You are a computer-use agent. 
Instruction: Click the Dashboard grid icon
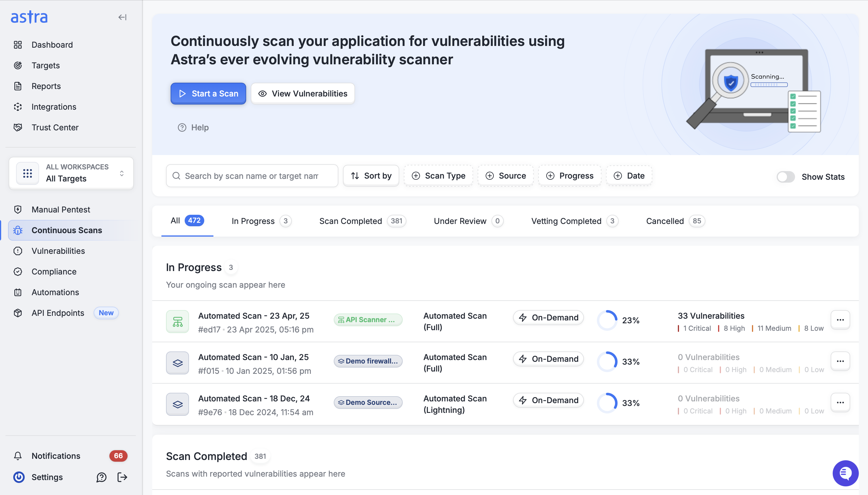(18, 45)
